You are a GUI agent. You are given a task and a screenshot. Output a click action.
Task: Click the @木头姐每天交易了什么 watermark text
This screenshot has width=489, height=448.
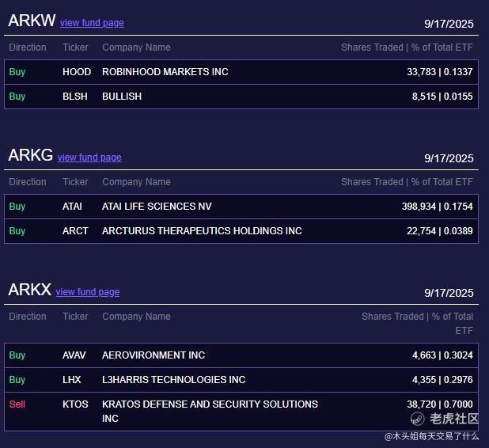431,436
